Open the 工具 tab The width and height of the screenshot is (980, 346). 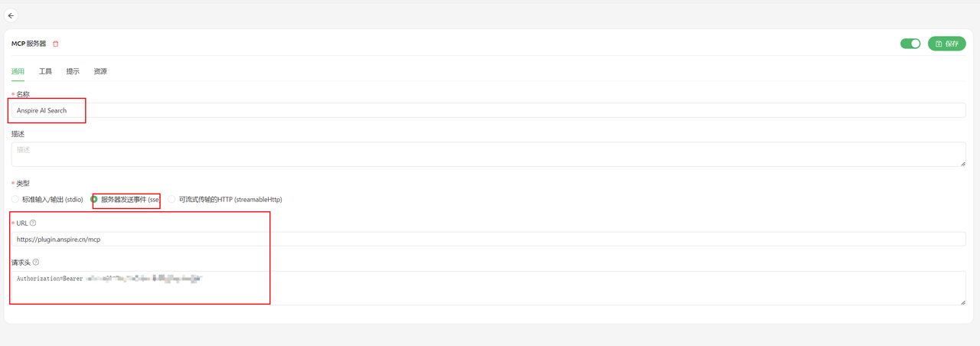click(x=45, y=71)
